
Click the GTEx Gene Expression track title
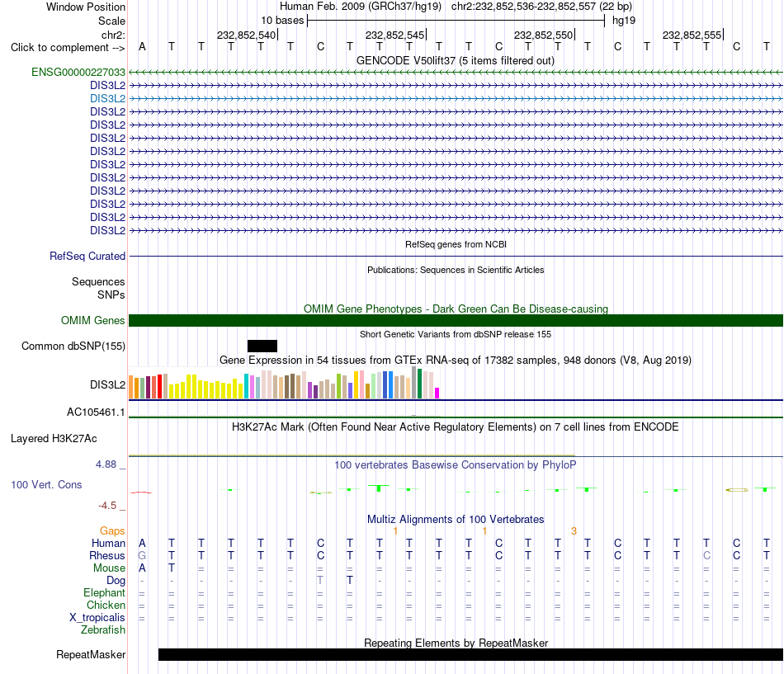(456, 360)
